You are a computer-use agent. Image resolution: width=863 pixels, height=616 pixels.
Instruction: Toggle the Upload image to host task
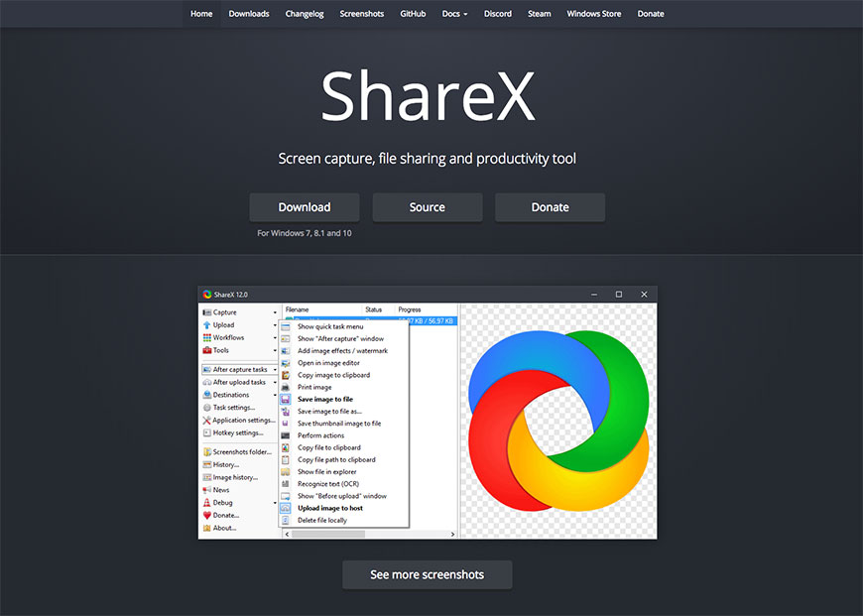pos(329,508)
